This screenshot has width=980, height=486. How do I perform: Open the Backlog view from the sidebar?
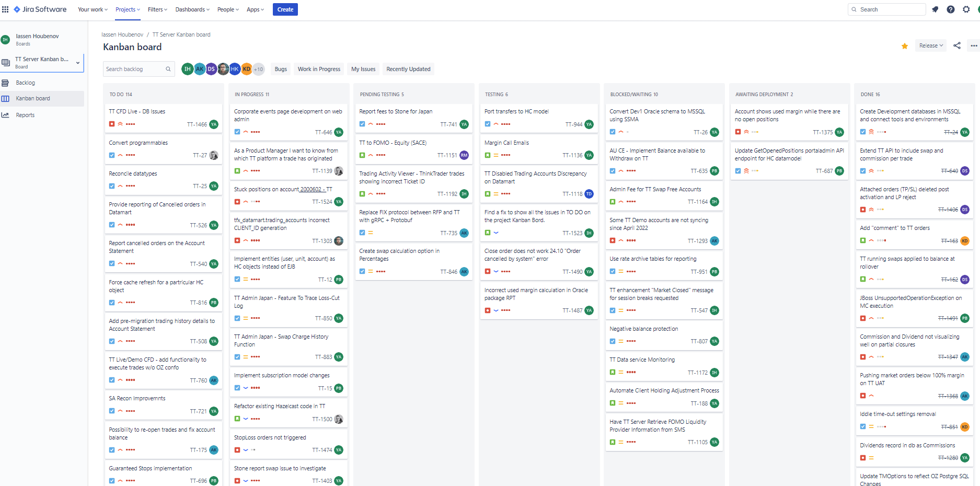click(24, 83)
